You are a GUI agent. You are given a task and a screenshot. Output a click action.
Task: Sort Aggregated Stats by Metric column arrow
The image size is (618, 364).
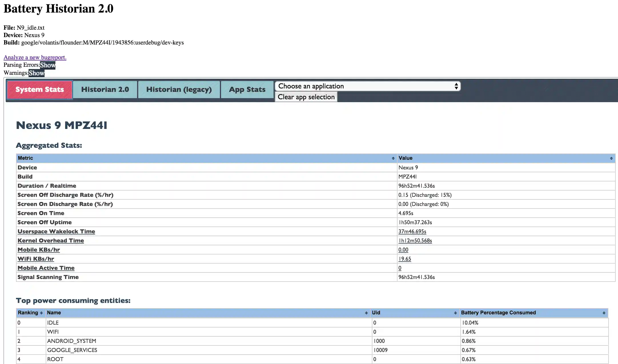pos(393,158)
